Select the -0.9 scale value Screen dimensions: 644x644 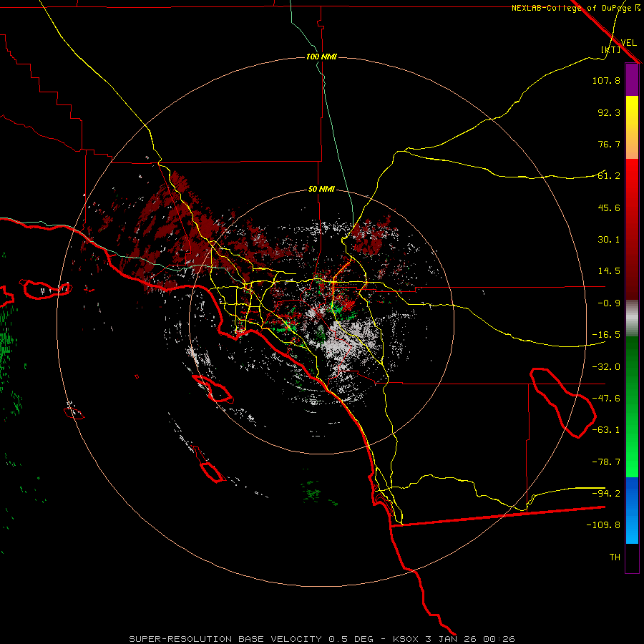pos(609,303)
